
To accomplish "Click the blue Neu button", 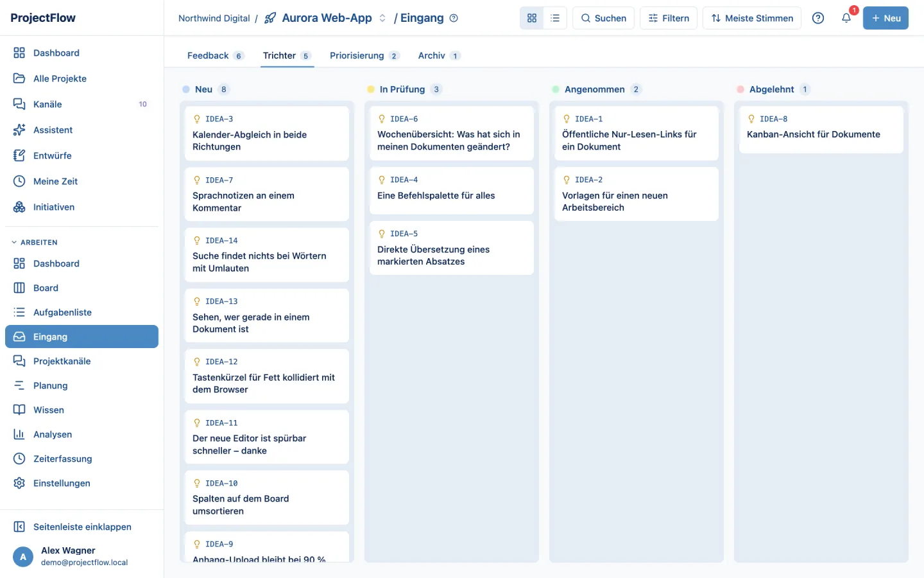I will [886, 18].
